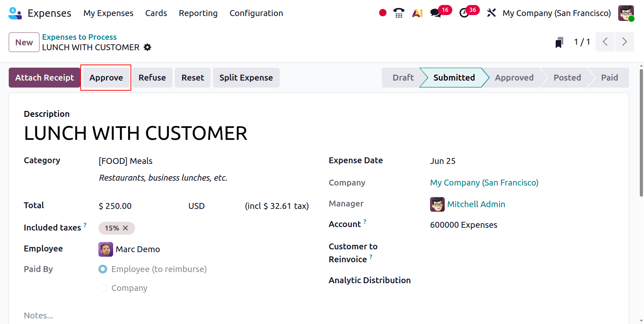This screenshot has width=644, height=324.
Task: Open the user avatar menu
Action: (626, 13)
